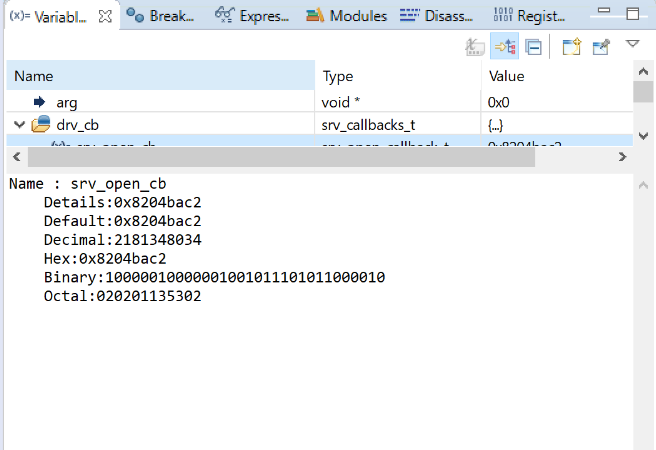The height and width of the screenshot is (450, 656).
Task: Click the Collapse All toolbar icon
Action: pyautogui.click(x=534, y=46)
